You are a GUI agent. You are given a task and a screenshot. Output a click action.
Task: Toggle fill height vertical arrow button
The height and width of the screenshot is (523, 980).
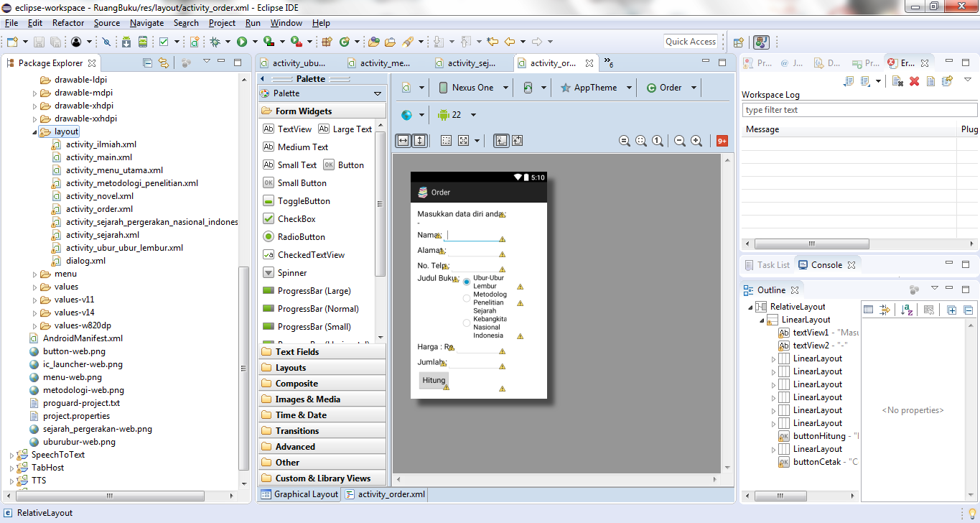(419, 141)
